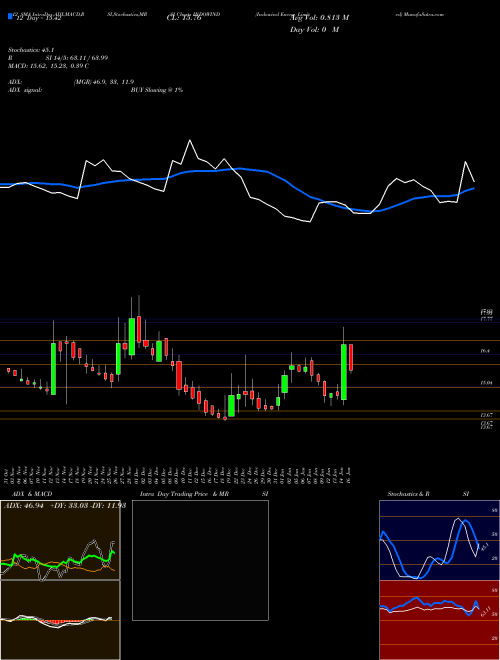Click the 15.04 price axis label
Viewport: 500px width, 660px height.
pos(486,383)
